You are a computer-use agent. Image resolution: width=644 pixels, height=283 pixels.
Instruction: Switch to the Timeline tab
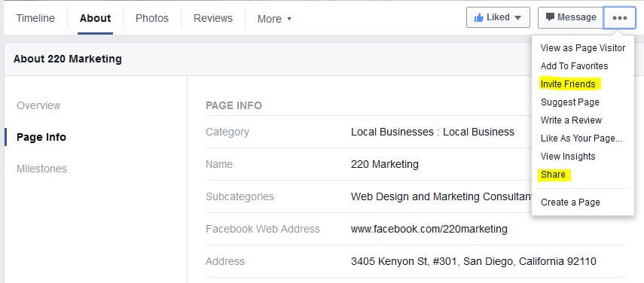click(x=35, y=18)
